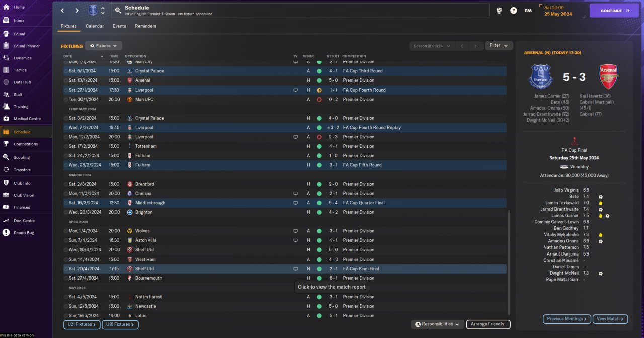This screenshot has height=338, width=644.
Task: Click the fixtures list vertical scrollbar
Action: pos(509,262)
